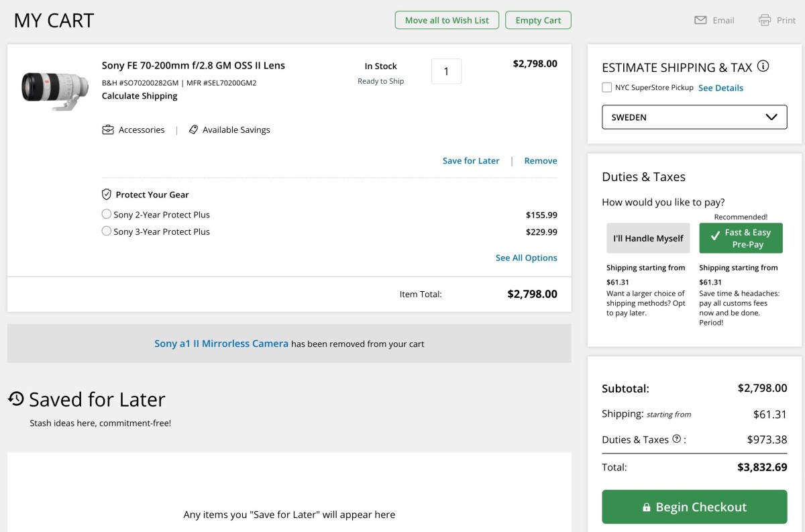Open See Details for SuperStore Pickup

tap(720, 88)
